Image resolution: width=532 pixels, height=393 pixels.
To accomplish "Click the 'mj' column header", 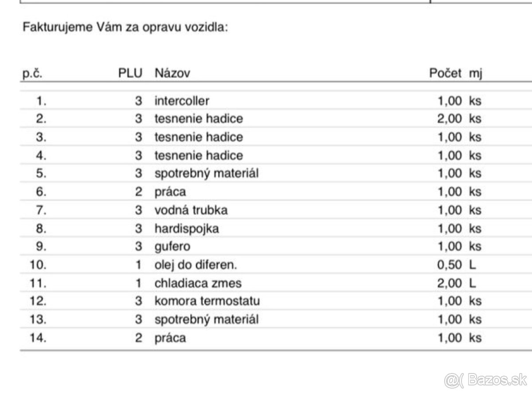I will pos(475,73).
